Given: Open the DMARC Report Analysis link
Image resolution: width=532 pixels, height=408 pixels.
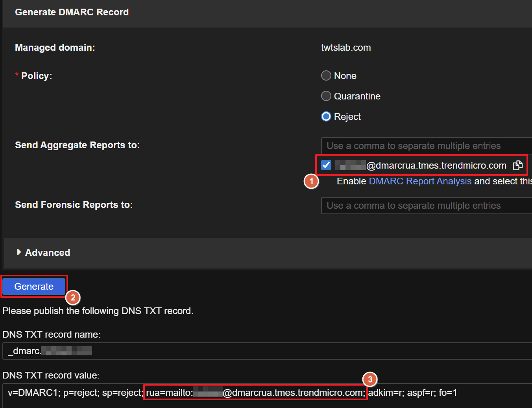Looking at the screenshot, I should [x=420, y=181].
